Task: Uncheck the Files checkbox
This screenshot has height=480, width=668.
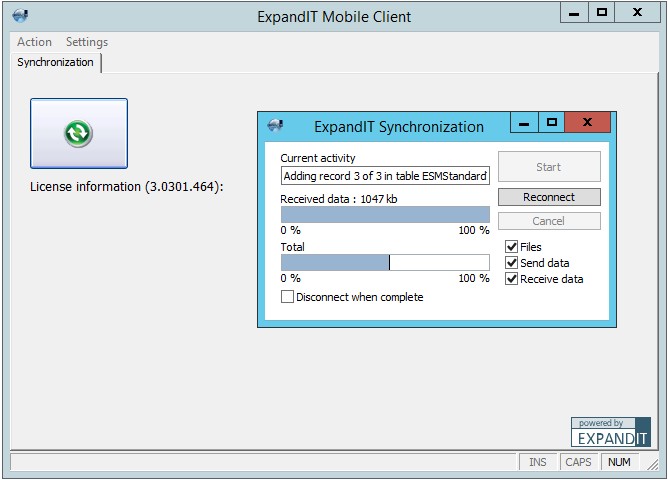Action: tap(511, 247)
